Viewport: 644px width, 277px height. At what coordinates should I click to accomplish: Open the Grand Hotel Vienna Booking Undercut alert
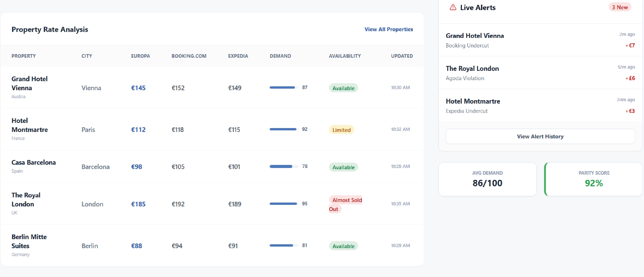coord(540,40)
